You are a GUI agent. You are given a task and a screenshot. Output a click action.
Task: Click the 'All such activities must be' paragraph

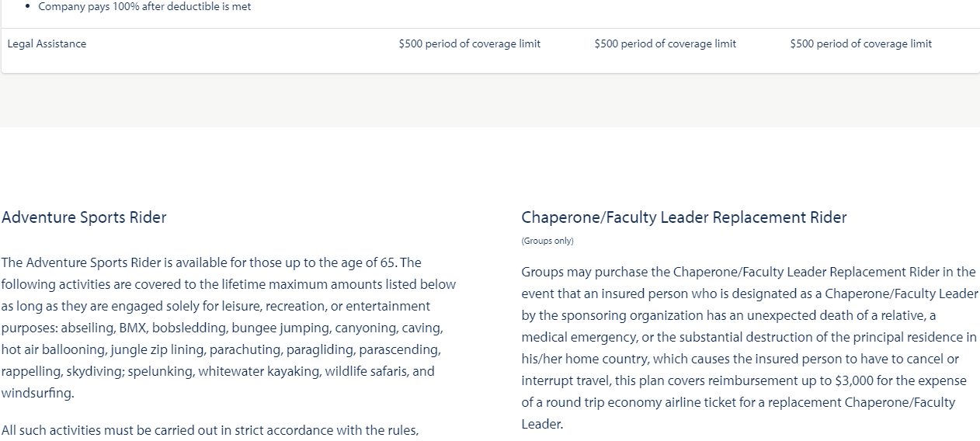click(210, 430)
